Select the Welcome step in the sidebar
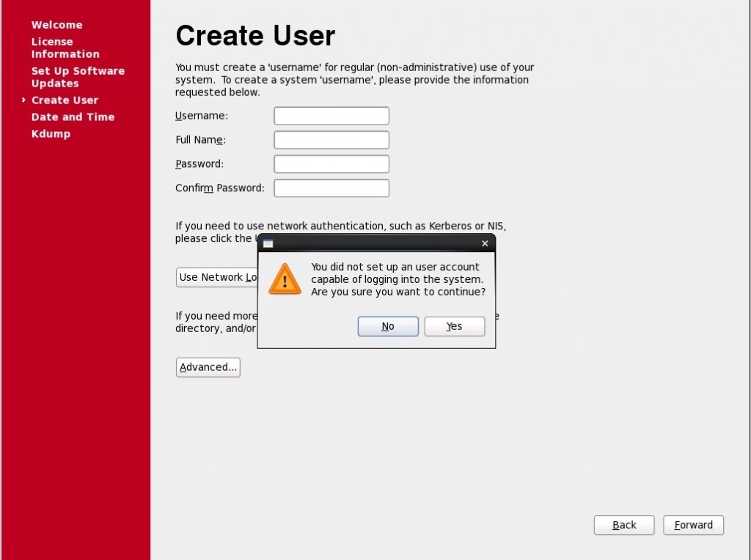Image resolution: width=751 pixels, height=560 pixels. coord(56,24)
